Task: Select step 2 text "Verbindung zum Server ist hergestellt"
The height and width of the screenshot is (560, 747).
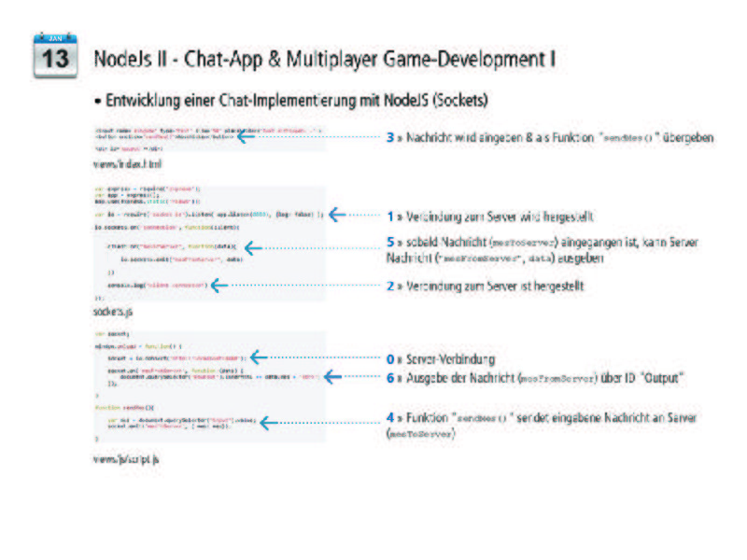Action: coord(495,286)
